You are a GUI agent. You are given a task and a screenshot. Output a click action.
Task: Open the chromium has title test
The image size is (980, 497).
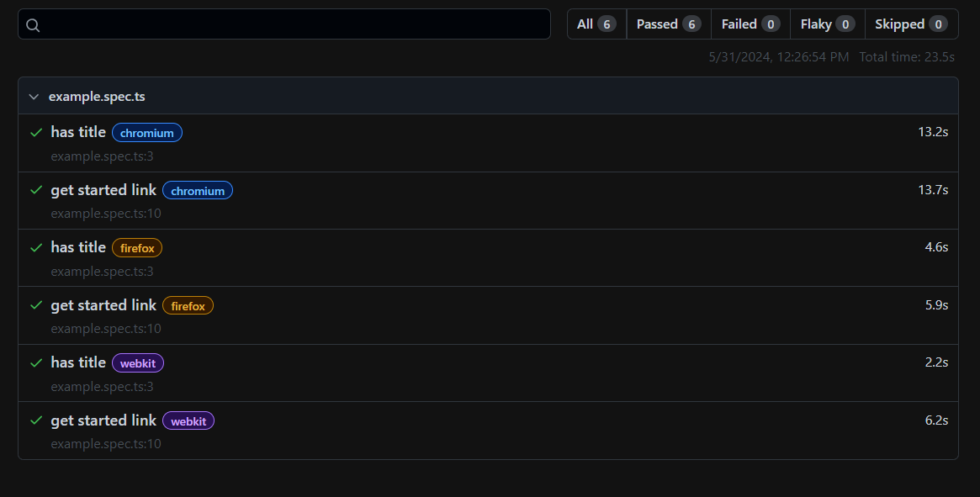point(78,133)
